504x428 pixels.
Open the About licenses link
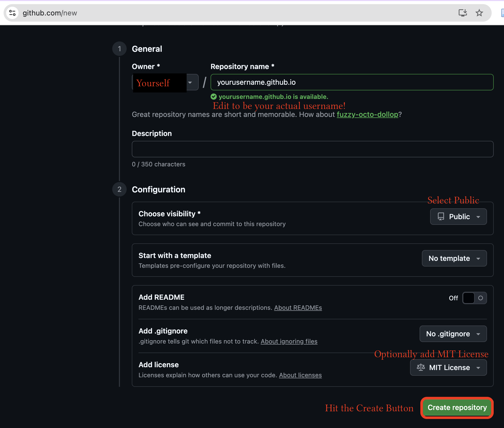300,375
